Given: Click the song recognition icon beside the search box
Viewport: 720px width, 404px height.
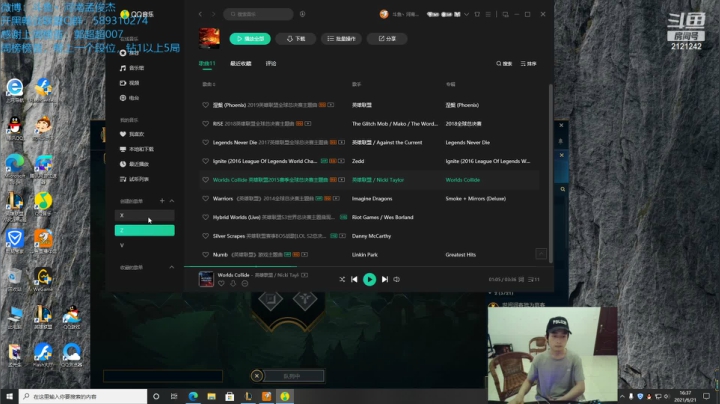Looking at the screenshot, I should (302, 14).
